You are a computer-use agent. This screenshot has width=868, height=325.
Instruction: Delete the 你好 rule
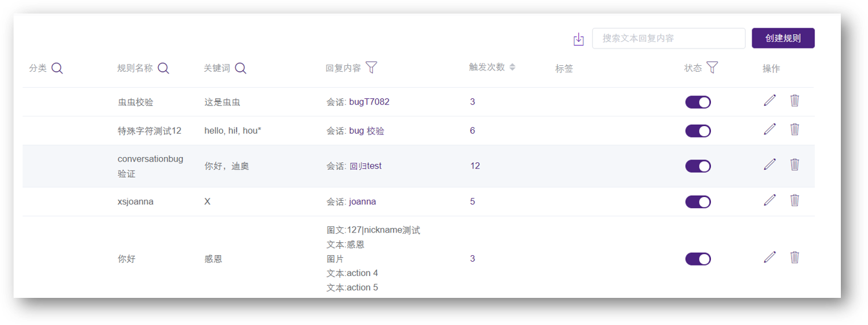(x=795, y=257)
